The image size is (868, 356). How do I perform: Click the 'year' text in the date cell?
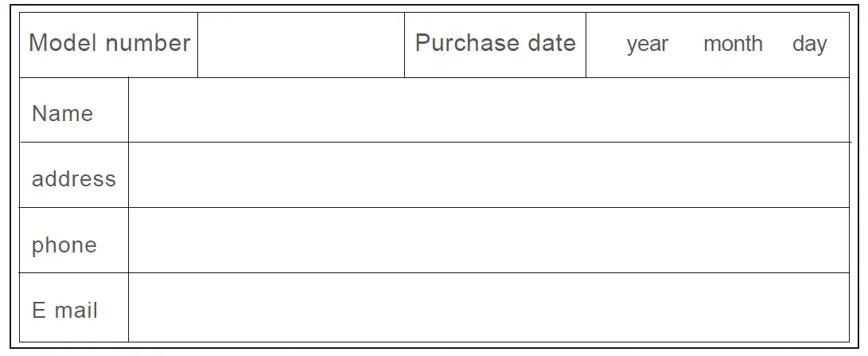click(647, 45)
